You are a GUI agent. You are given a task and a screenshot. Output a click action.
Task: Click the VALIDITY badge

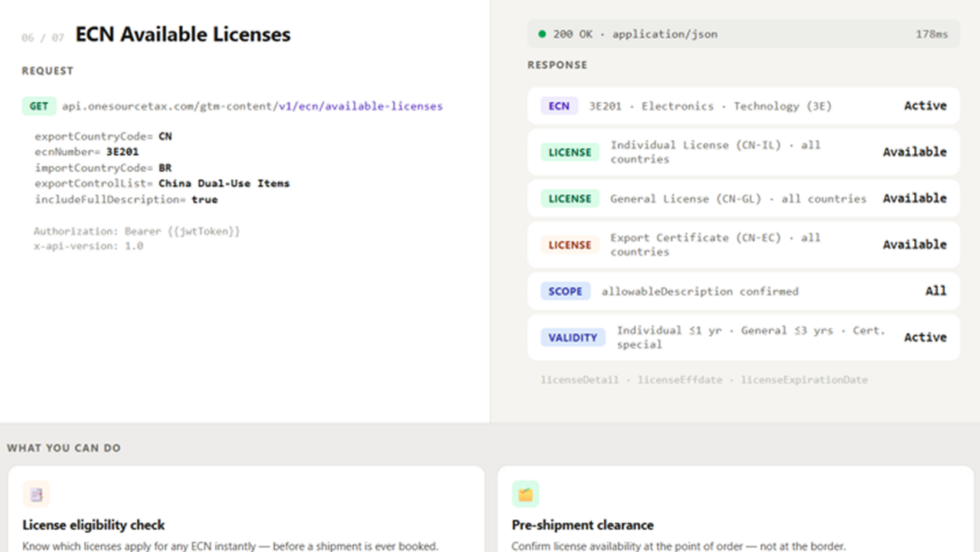[x=573, y=337]
